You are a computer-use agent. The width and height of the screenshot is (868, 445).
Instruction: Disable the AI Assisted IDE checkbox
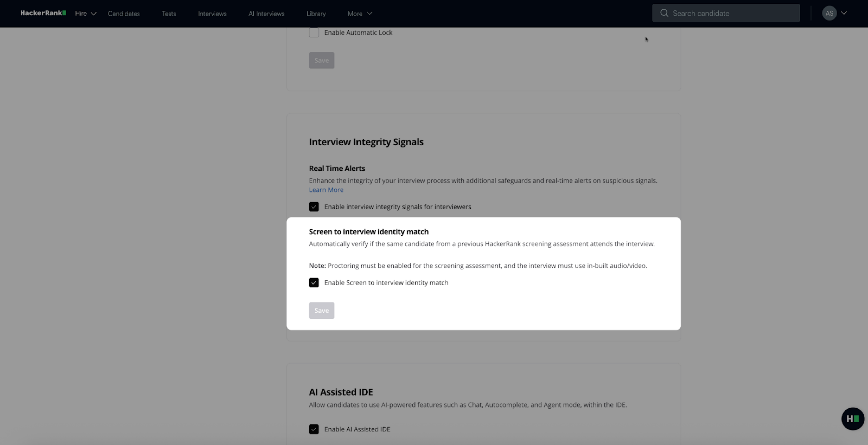314,429
